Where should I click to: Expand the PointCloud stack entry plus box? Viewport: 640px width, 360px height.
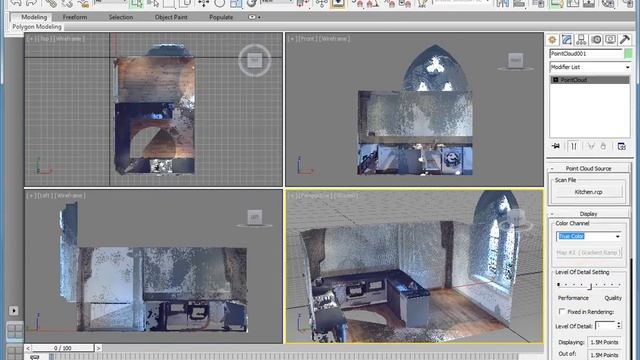pyautogui.click(x=556, y=80)
